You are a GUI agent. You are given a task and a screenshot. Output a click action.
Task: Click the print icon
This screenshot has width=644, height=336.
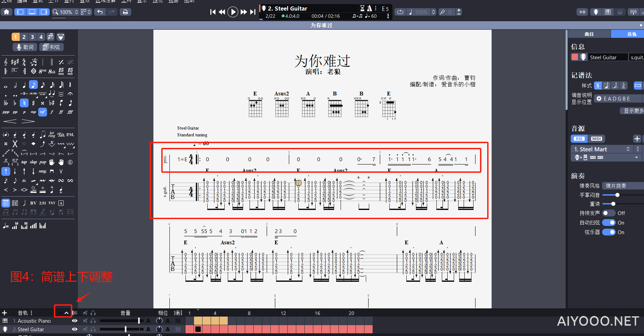pos(125,12)
